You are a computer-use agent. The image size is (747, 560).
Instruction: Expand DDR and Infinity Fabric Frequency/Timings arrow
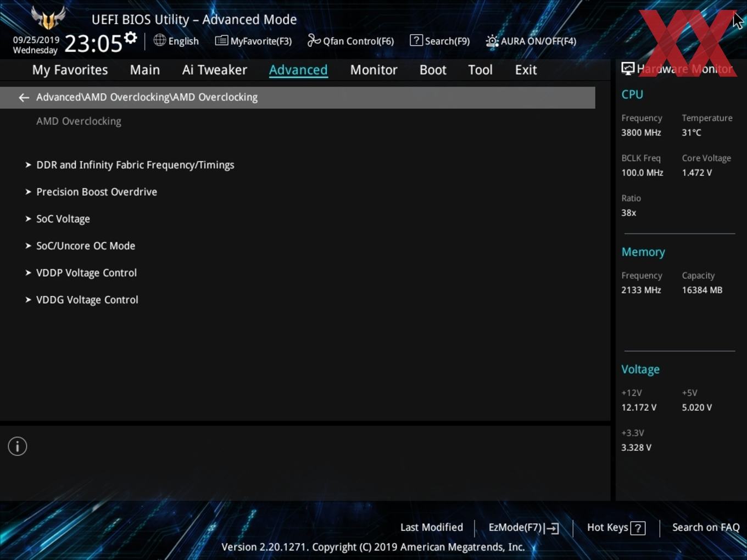[28, 165]
